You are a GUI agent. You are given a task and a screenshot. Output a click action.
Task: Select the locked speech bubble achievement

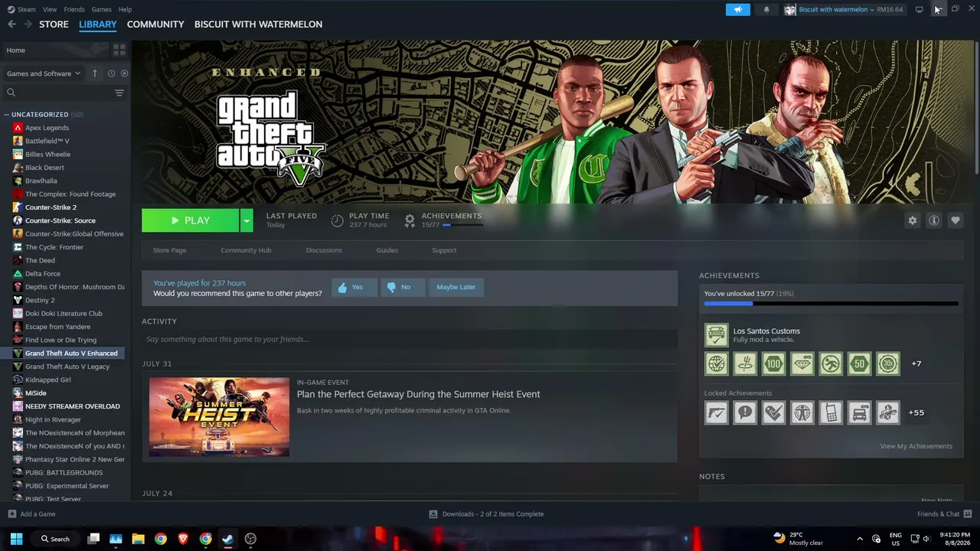[x=745, y=412]
